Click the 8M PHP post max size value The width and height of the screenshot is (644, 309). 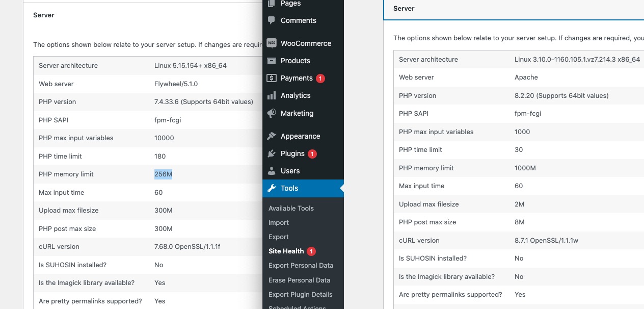[519, 222]
